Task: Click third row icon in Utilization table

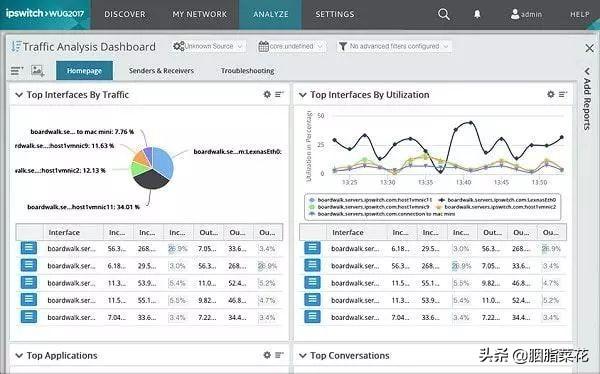Action: click(312, 283)
